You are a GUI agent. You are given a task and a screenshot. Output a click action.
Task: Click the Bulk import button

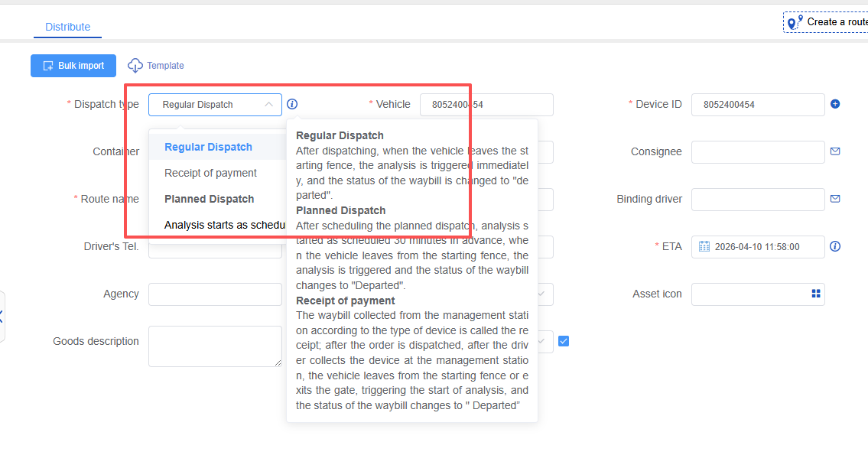click(73, 66)
